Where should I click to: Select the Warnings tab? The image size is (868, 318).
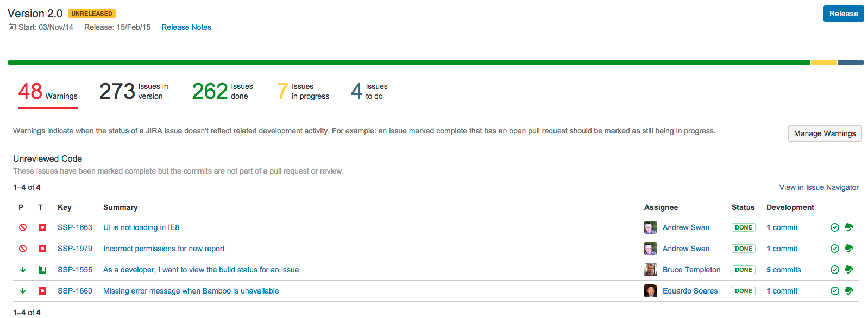click(x=48, y=91)
